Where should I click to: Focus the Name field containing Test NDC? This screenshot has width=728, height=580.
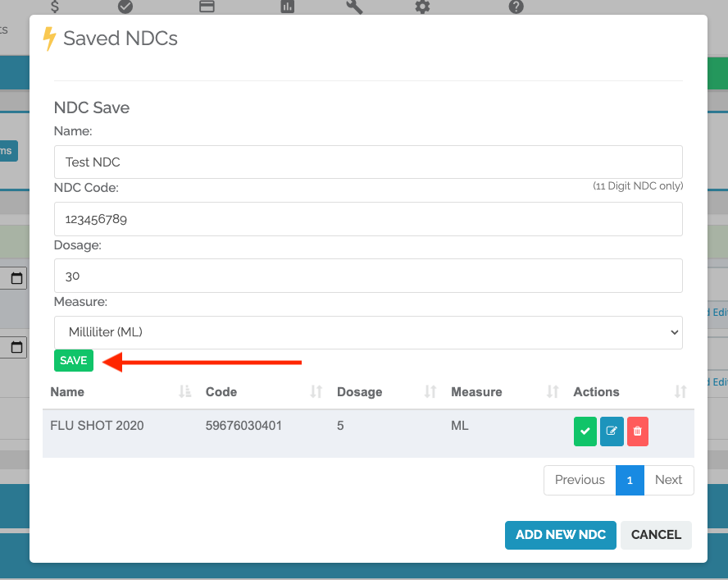pyautogui.click(x=368, y=162)
